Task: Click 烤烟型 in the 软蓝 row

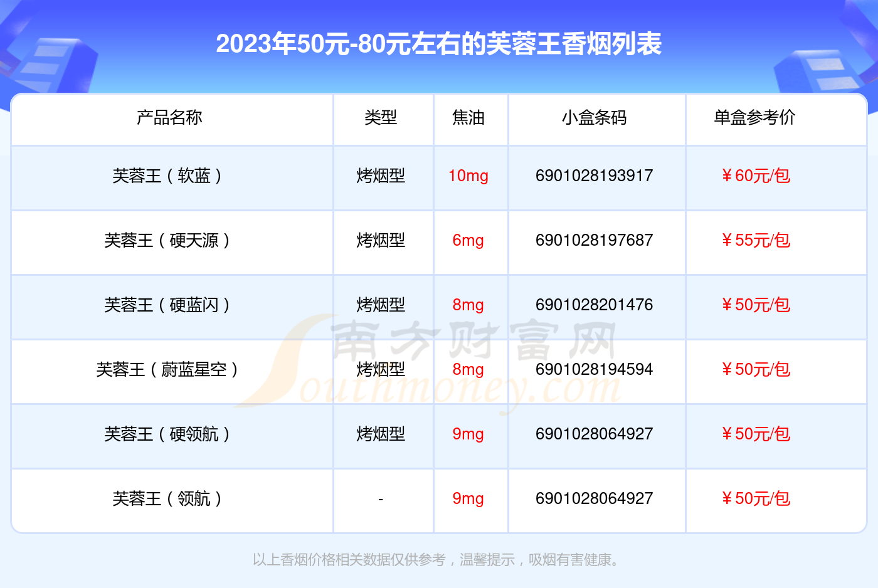Action: (381, 176)
